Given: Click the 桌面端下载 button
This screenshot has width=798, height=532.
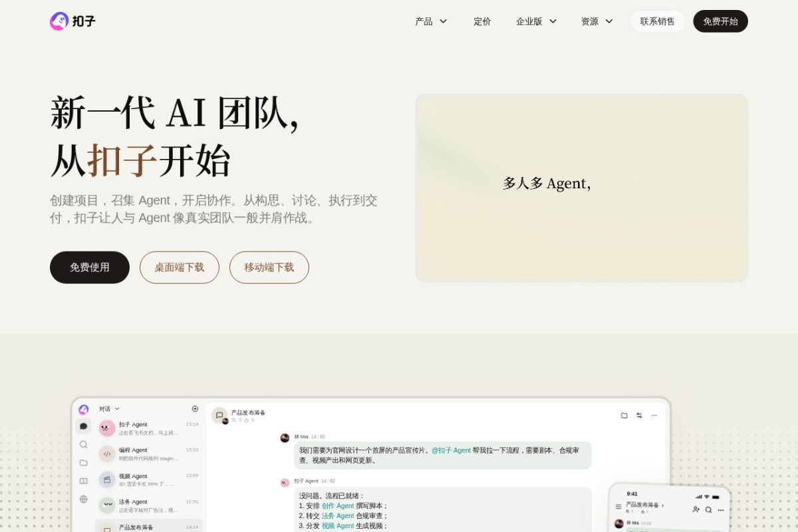Looking at the screenshot, I should (x=180, y=267).
